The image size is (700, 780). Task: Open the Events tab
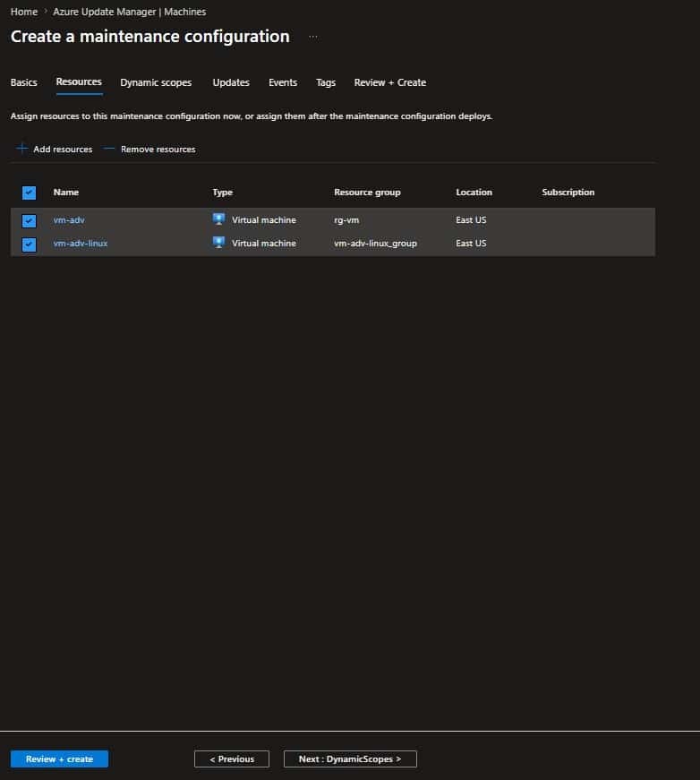283,82
